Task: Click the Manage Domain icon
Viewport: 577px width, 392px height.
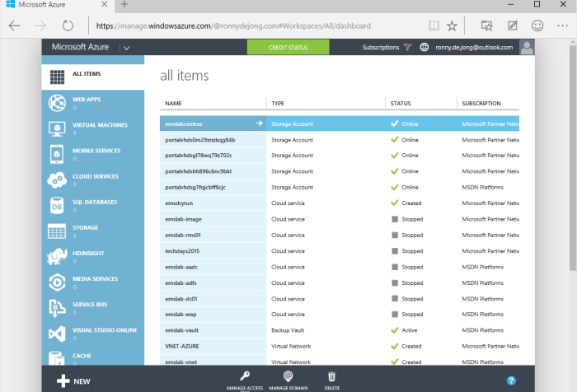Action: point(288,376)
